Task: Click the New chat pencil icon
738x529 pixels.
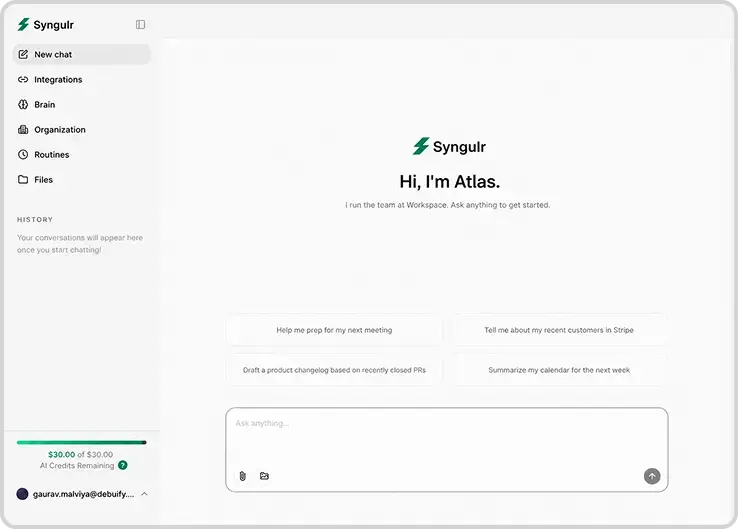Action: pyautogui.click(x=23, y=54)
